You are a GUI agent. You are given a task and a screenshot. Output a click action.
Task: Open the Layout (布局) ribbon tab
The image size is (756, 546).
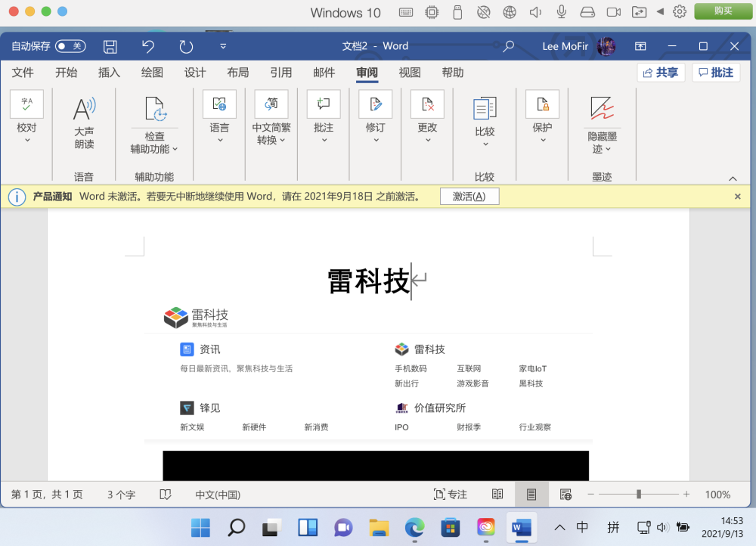point(237,73)
